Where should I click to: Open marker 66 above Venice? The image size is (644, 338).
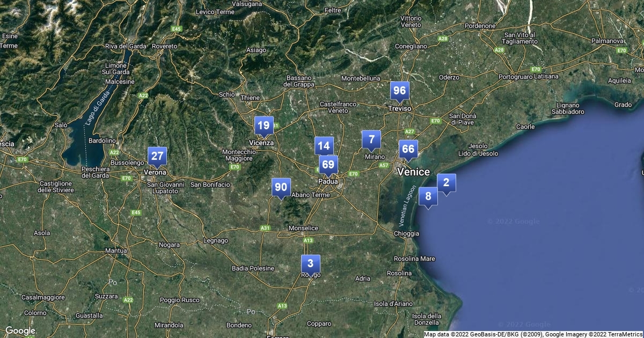(408, 149)
